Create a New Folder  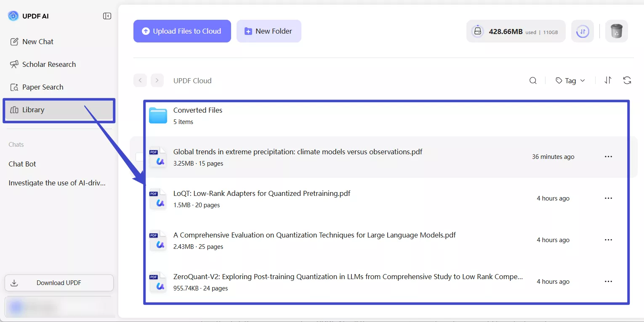click(x=269, y=31)
